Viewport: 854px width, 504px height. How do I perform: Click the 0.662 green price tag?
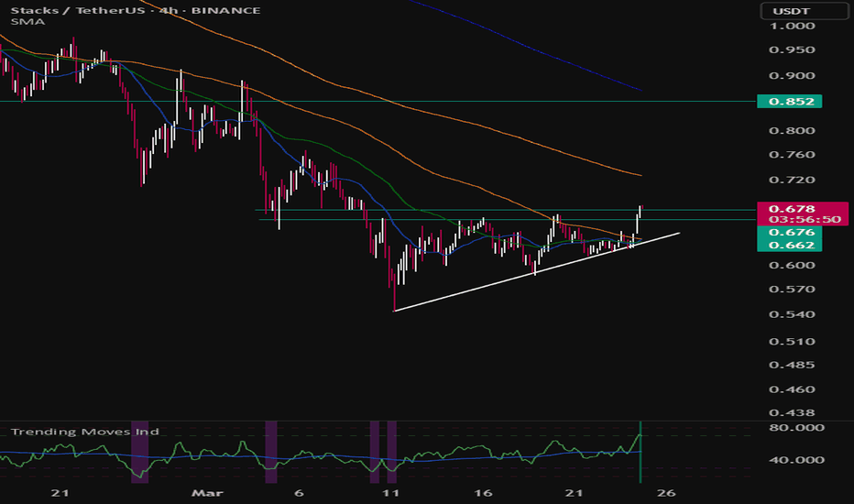[x=789, y=246]
